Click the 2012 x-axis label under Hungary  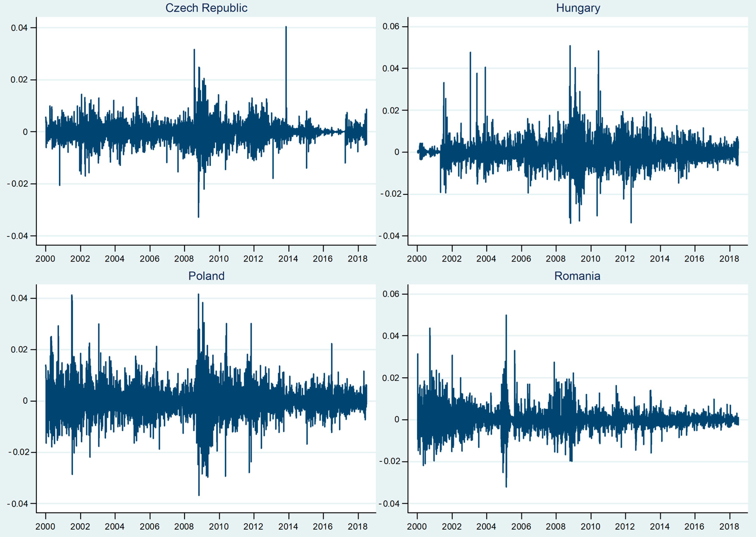point(625,259)
